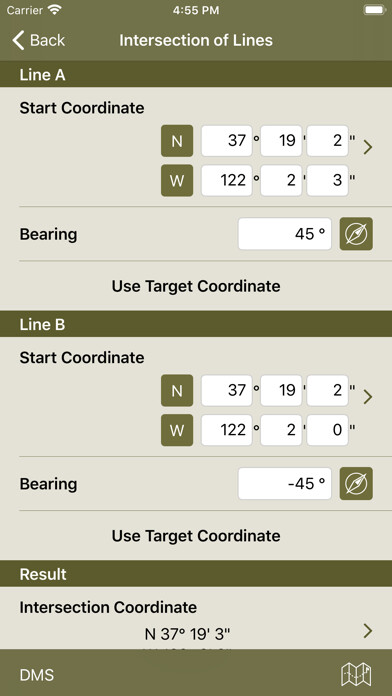Select Line A longitude seconds field 3
The image size is (392, 696).
(x=328, y=180)
